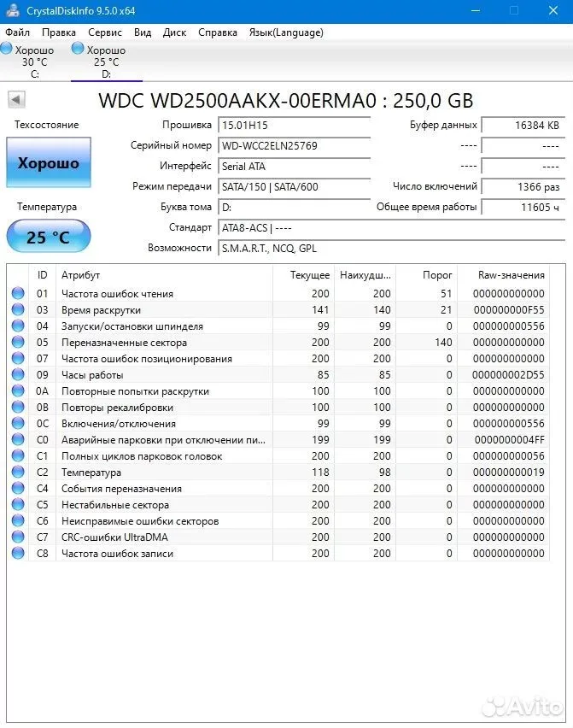Viewport: 573px width, 728px height.
Task: Click status orb for attribute 01 Частота ошибок чтения
Action: click(18, 293)
